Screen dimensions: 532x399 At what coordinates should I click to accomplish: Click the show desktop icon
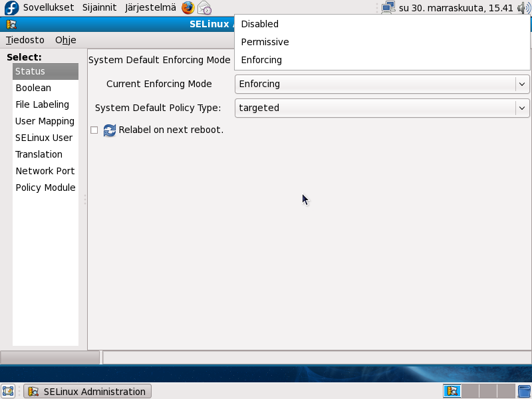click(9, 391)
